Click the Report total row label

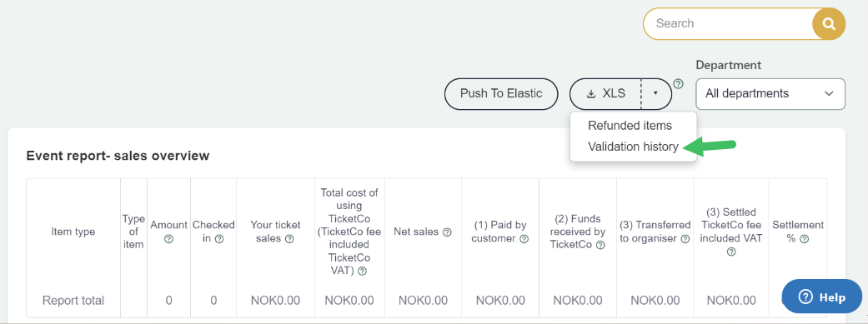click(73, 301)
